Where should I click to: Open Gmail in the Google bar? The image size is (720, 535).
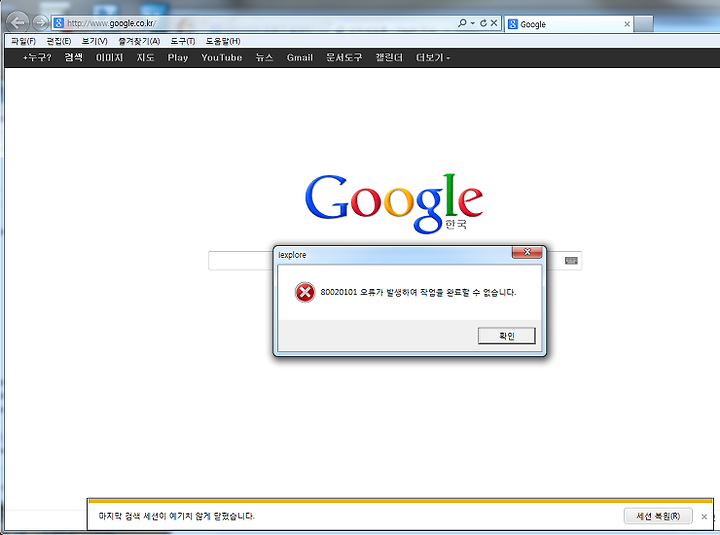click(x=299, y=57)
